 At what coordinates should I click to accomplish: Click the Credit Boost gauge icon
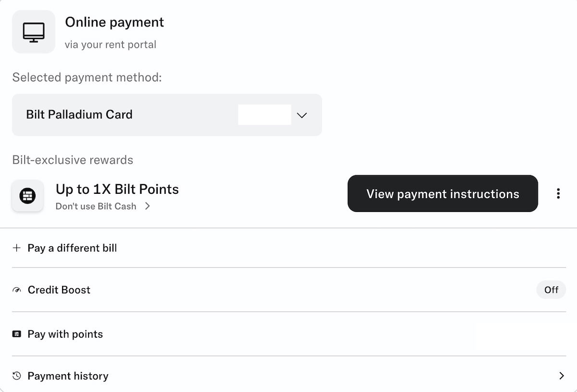pos(17,290)
